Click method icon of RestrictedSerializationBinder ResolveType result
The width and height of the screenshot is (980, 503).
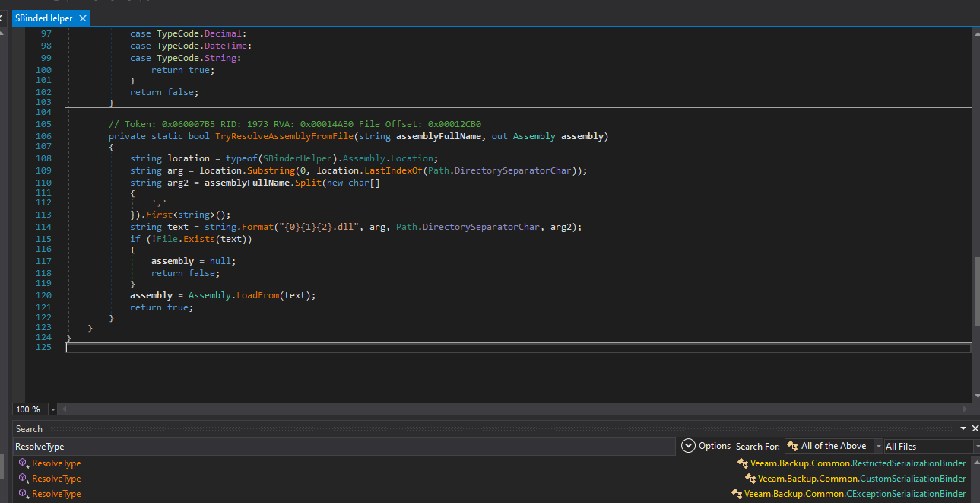click(x=24, y=463)
